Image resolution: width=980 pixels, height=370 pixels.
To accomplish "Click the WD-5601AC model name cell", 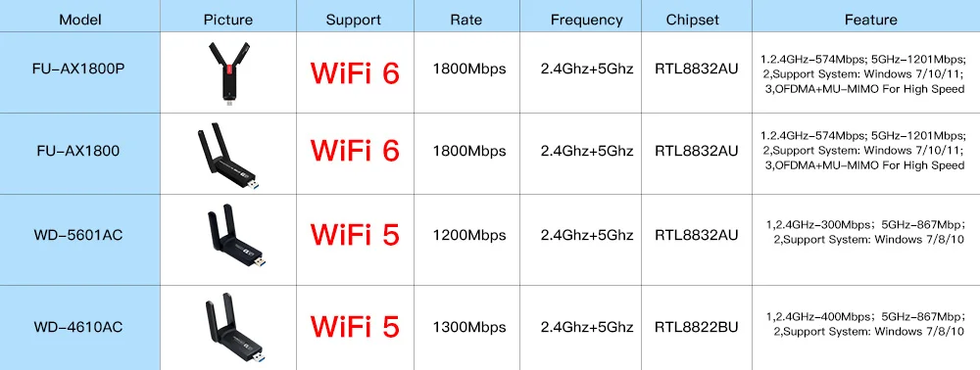I will tap(78, 235).
